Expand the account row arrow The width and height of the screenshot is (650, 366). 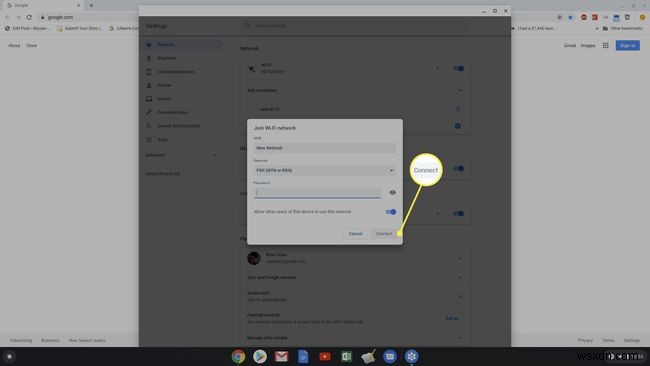pos(460,258)
